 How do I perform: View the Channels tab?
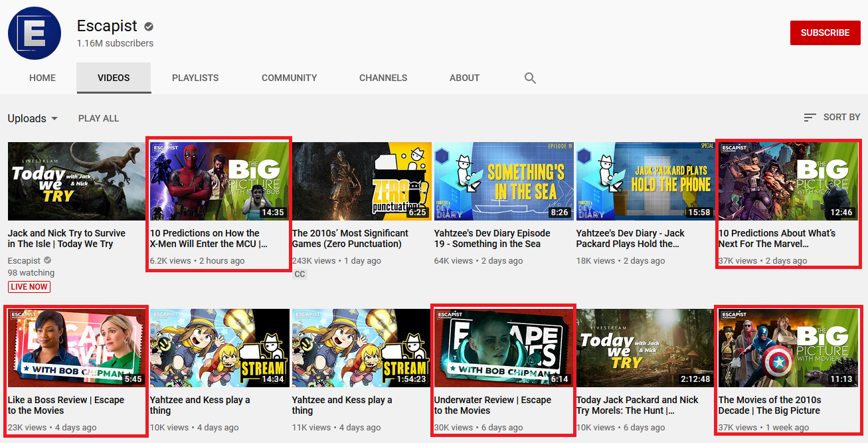[383, 78]
